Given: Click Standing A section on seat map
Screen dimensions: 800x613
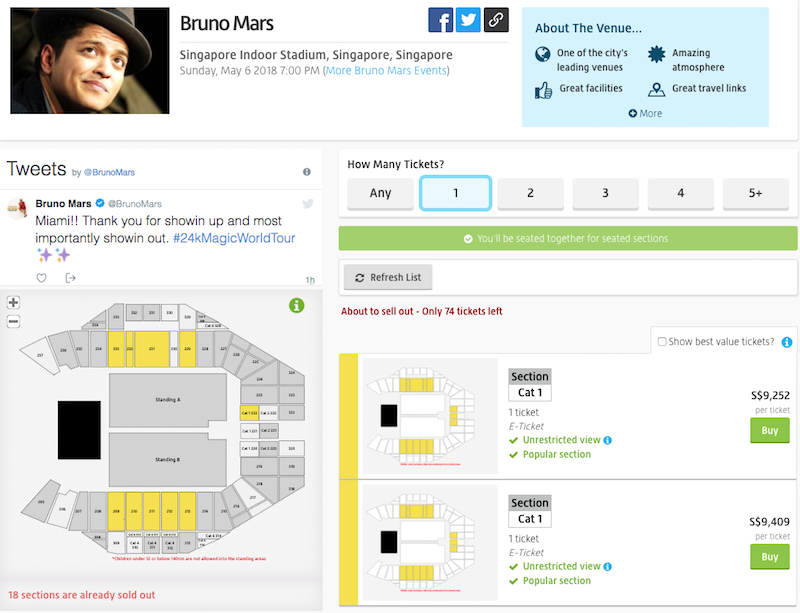Looking at the screenshot, I should [167, 400].
